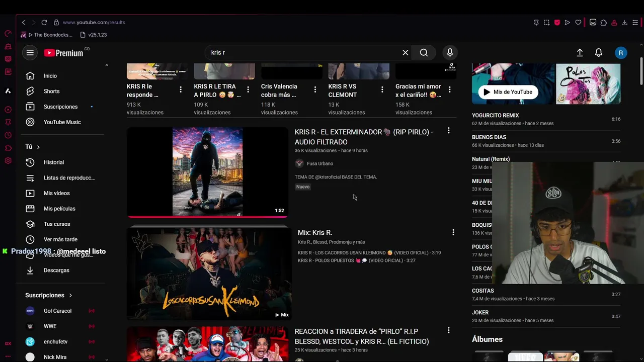Start voice search with the microphone
This screenshot has width=644, height=362.
click(x=450, y=52)
